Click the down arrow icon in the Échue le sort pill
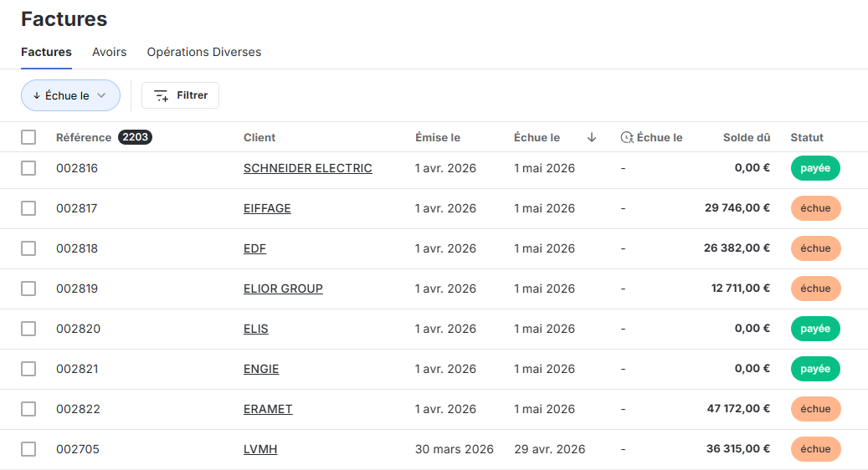Viewport: 868px width, 470px height. point(37,95)
